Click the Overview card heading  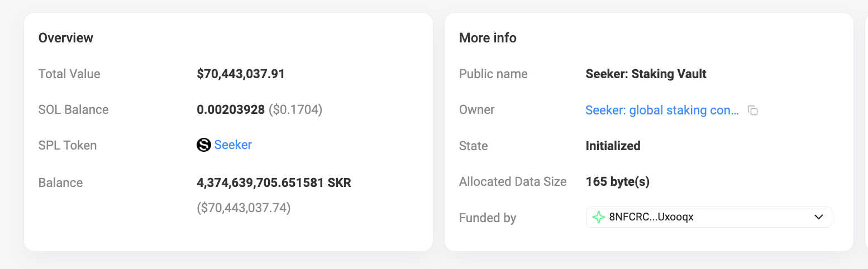(x=66, y=38)
